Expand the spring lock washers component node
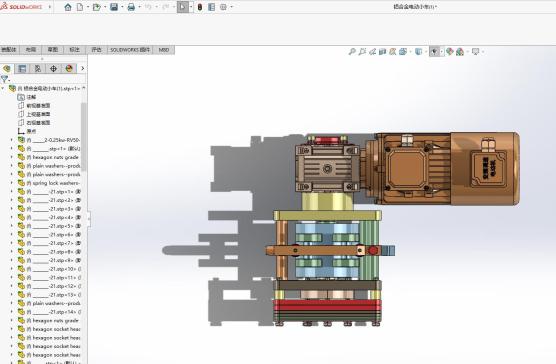Screen dimensions: 556x364 pos(11,183)
